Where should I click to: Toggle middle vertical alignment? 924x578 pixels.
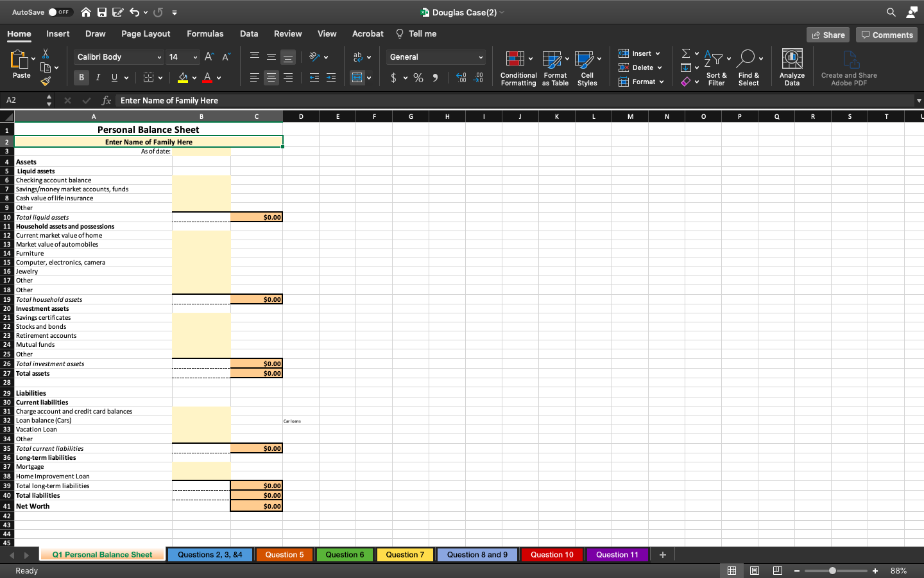(271, 57)
